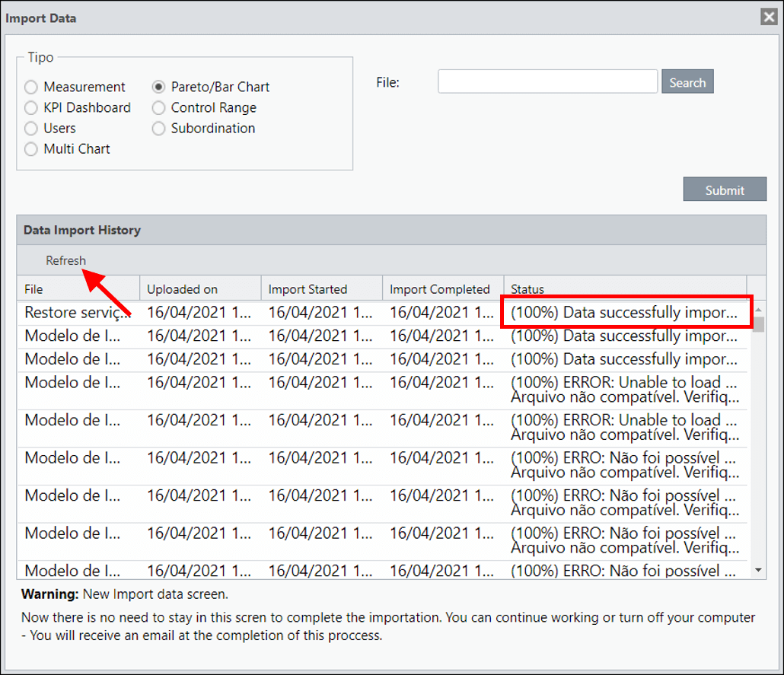The height and width of the screenshot is (675, 784).
Task: Select the KPI Dashboard radio option
Action: coord(31,107)
